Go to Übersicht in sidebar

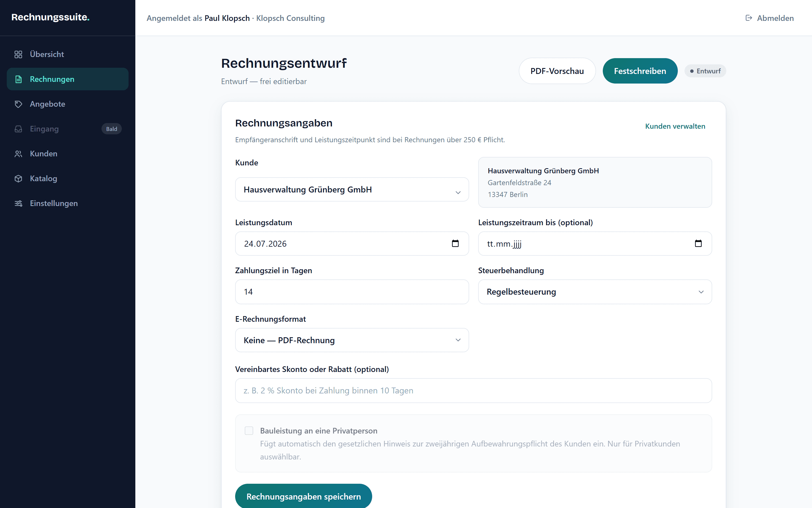(67, 54)
